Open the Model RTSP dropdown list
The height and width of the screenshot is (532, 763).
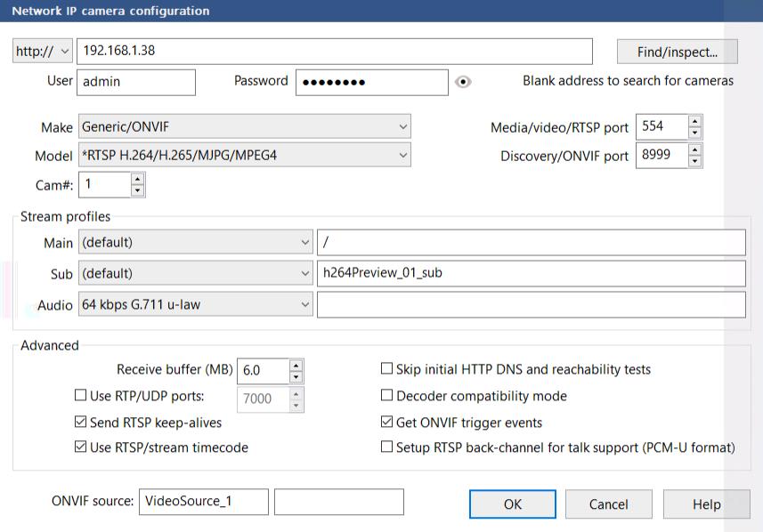(245, 156)
